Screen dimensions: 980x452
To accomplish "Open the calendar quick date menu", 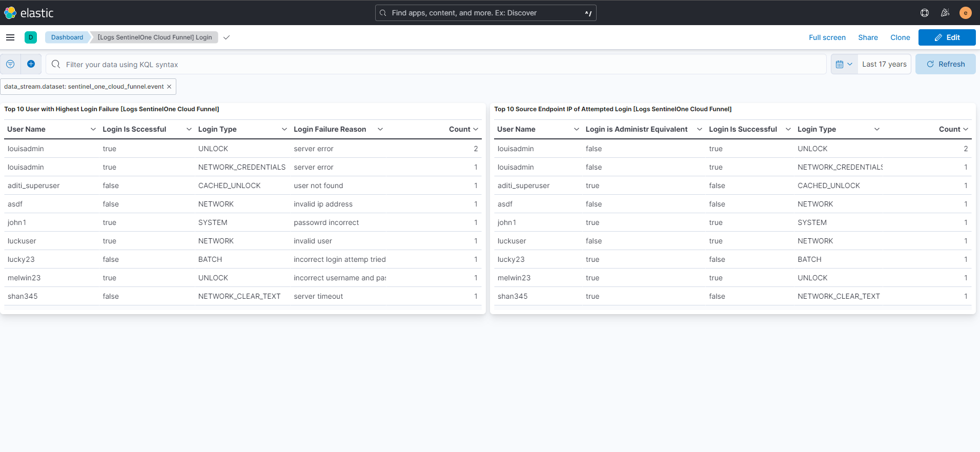I will pyautogui.click(x=844, y=64).
